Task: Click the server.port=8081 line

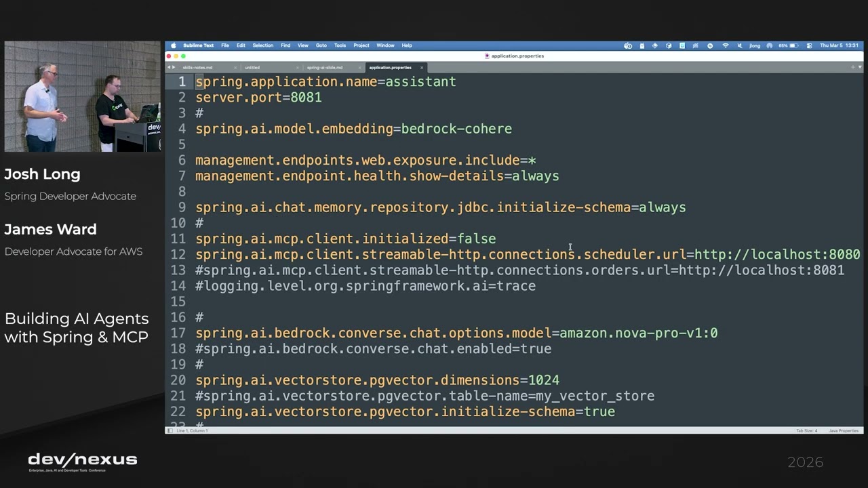Action: 258,97
